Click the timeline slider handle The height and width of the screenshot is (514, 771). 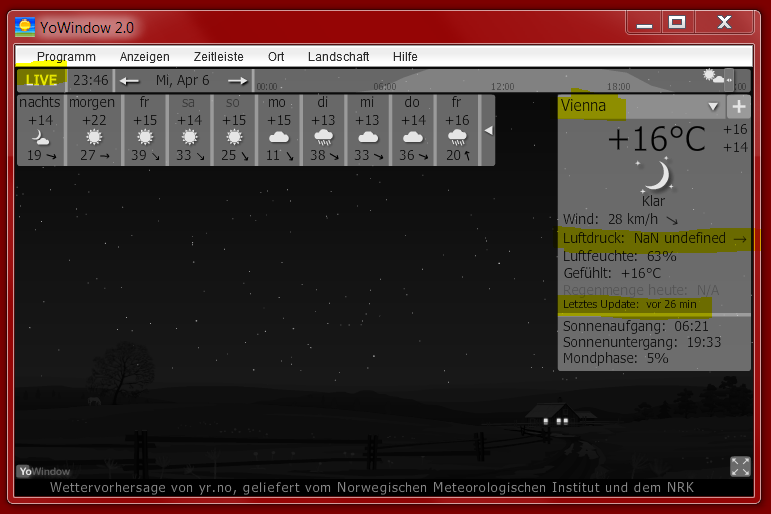729,80
